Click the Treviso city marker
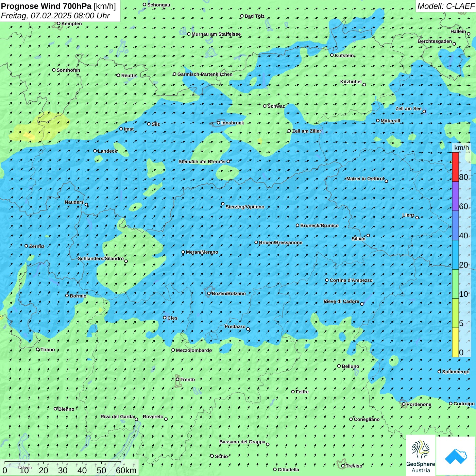The height and width of the screenshot is (476, 476). (343, 466)
